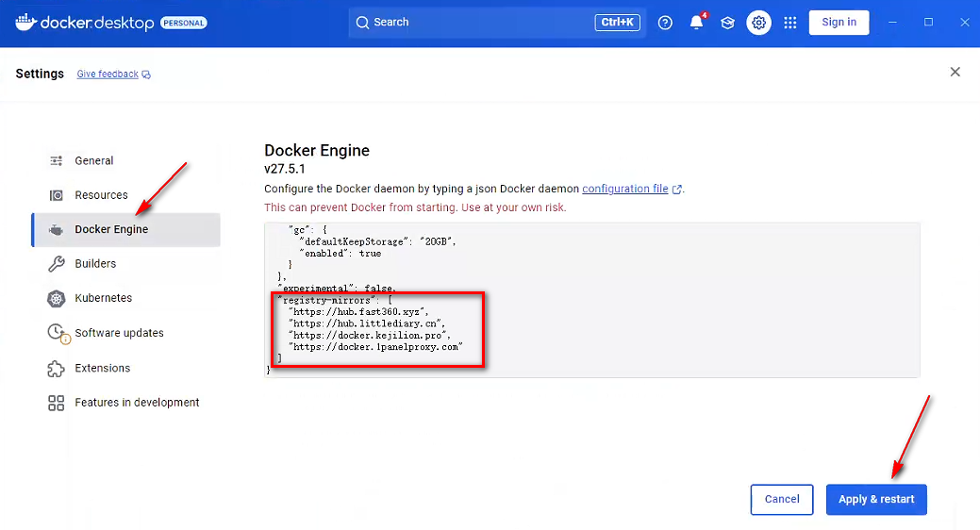
Task: Click the Docker Engine whale icon
Action: click(57, 229)
